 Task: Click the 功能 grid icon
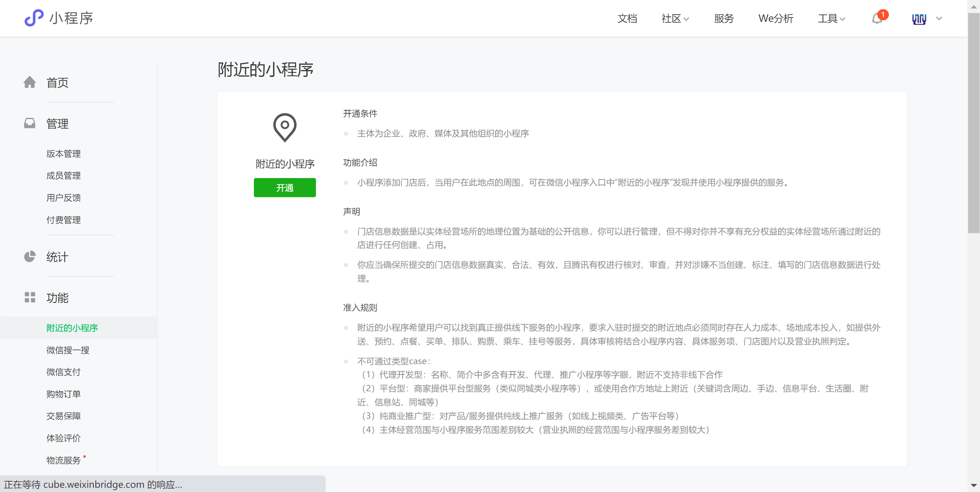pyautogui.click(x=29, y=297)
